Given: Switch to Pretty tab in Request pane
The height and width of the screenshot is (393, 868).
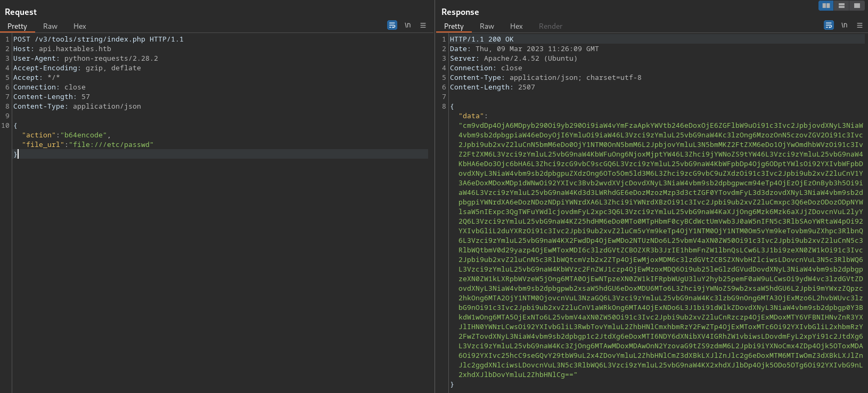Looking at the screenshot, I should coord(17,26).
